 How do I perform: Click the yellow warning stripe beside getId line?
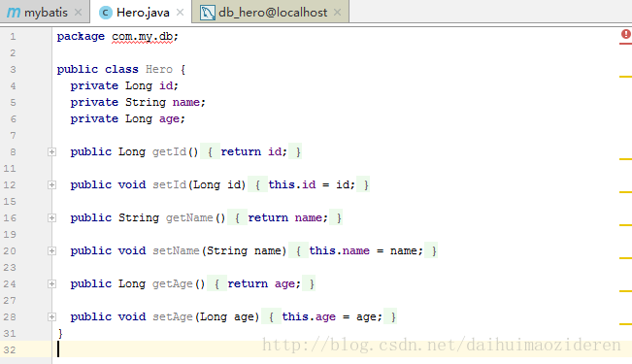tap(625, 159)
